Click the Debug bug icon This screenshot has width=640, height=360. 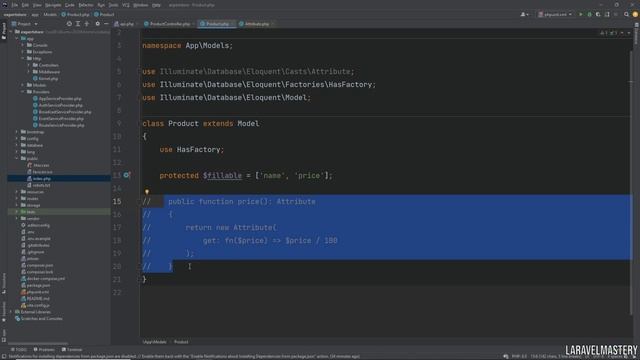coord(589,14)
